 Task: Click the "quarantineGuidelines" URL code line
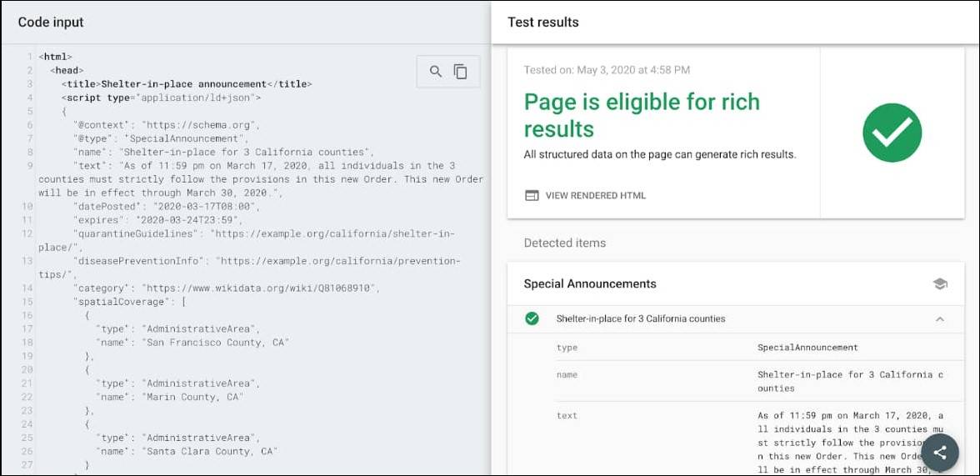(x=247, y=240)
